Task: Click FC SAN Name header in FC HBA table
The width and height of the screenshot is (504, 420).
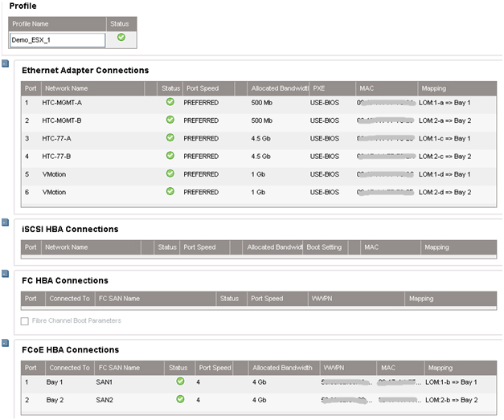Action: pos(119,299)
